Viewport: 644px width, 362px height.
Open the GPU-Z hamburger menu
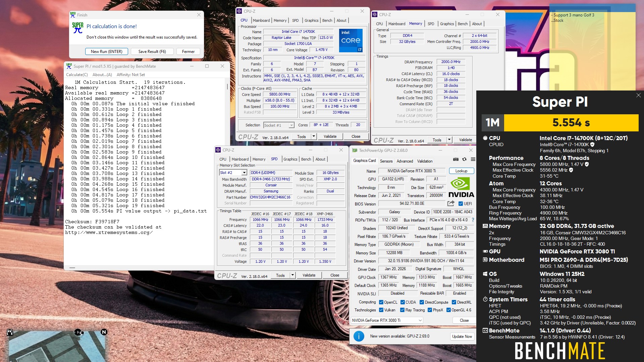[x=473, y=159]
